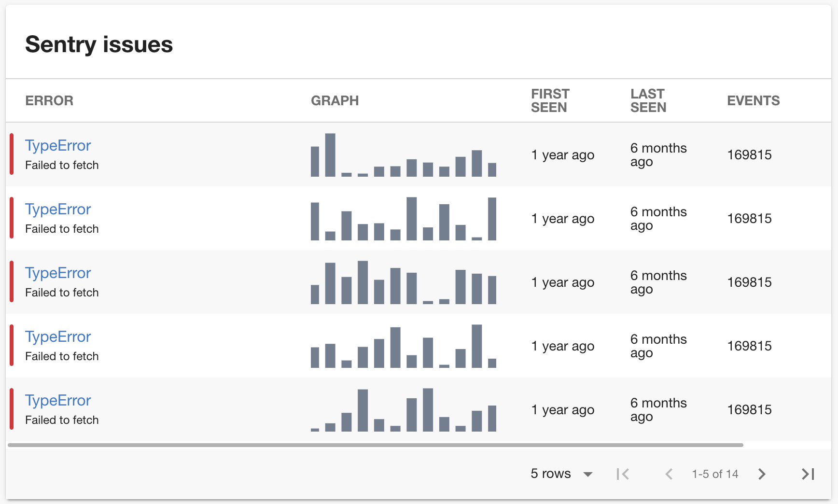Image resolution: width=838 pixels, height=504 pixels.
Task: Click the '1-5 of 14' pagination text
Action: click(715, 474)
